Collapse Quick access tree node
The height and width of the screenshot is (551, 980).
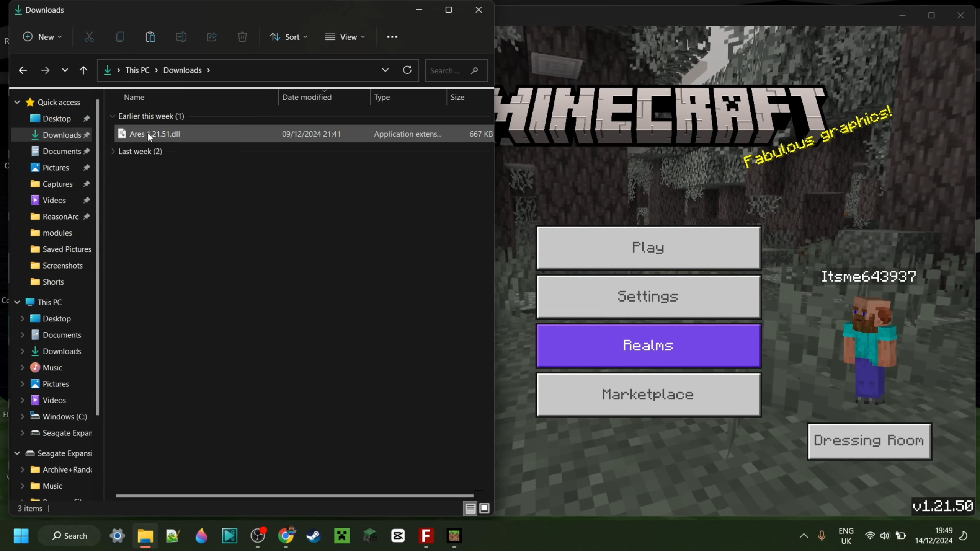[x=17, y=102]
